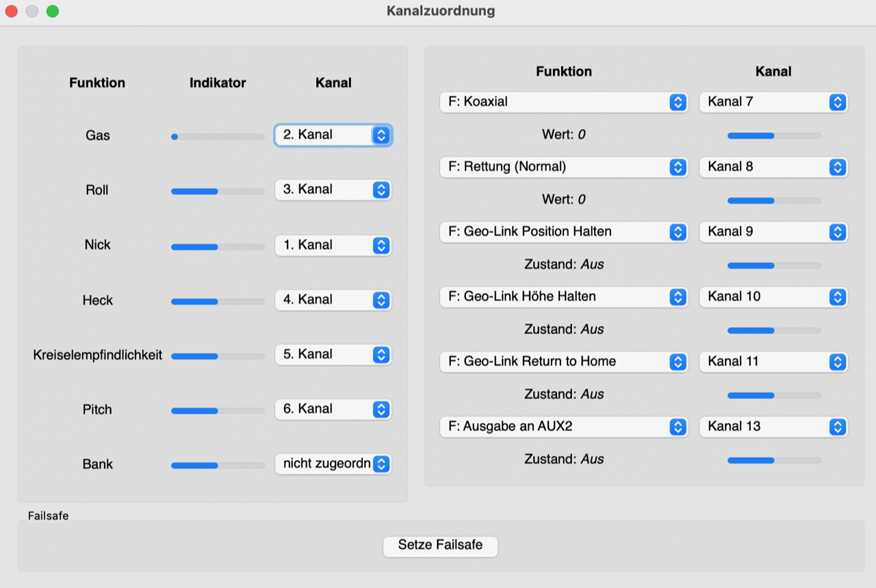Click the Gas indicator bar

pyautogui.click(x=218, y=137)
